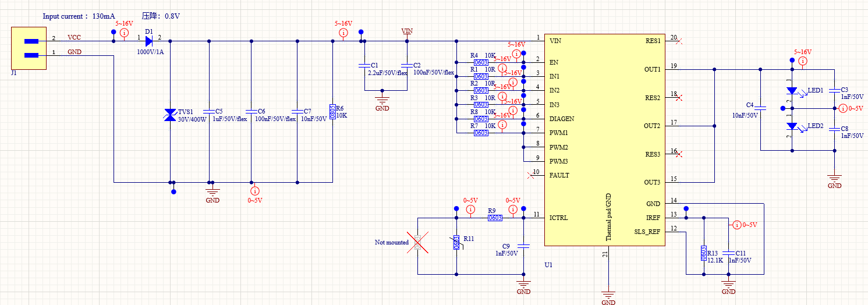This screenshot has width=868, height=305.
Task: Select capacitor C7 symbol
Action: (x=297, y=111)
